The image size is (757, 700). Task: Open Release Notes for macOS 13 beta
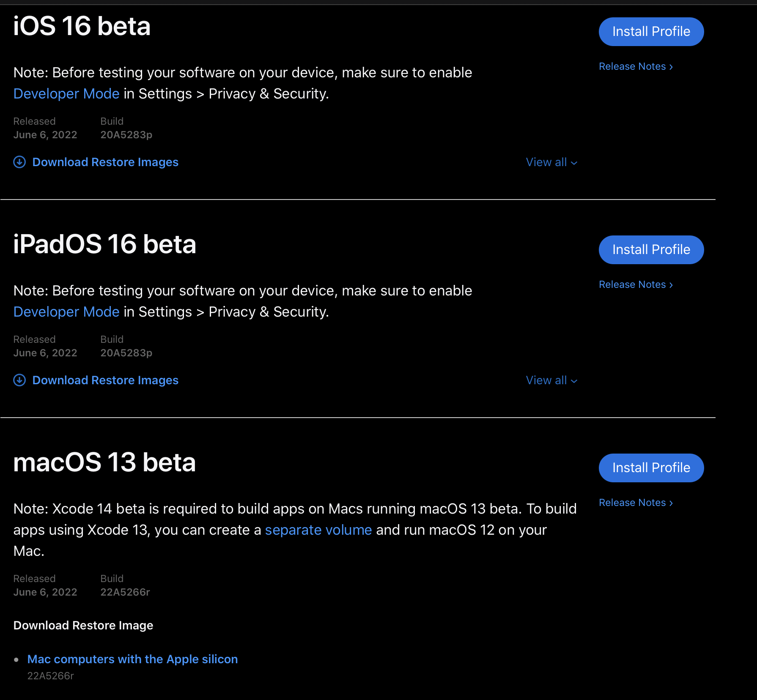pos(635,503)
